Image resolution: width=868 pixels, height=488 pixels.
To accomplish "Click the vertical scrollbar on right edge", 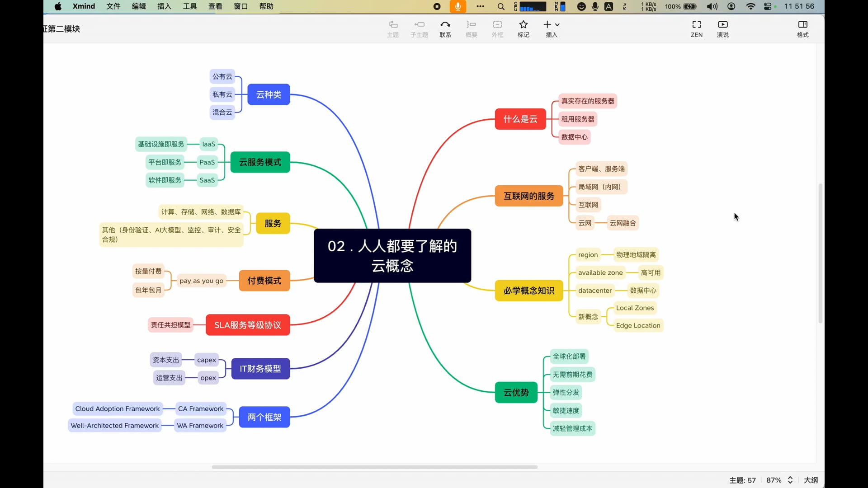I will point(820,253).
